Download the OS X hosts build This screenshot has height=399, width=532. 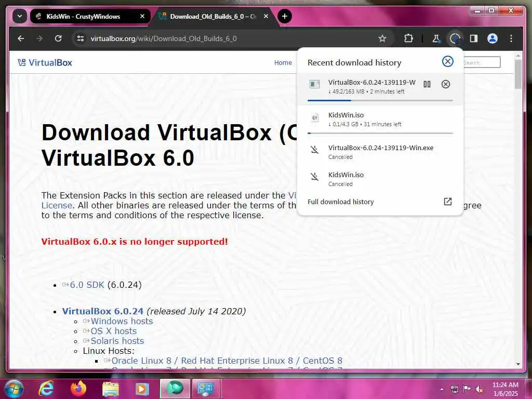point(114,331)
